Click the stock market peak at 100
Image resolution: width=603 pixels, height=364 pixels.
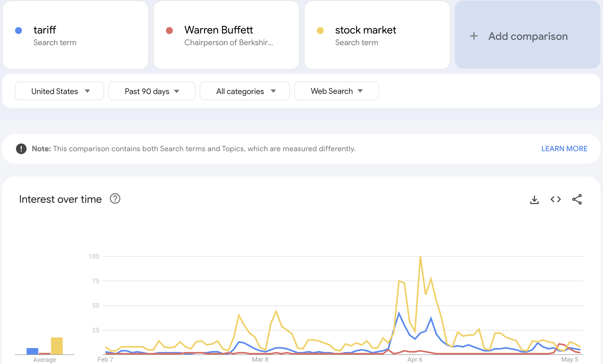(420, 257)
